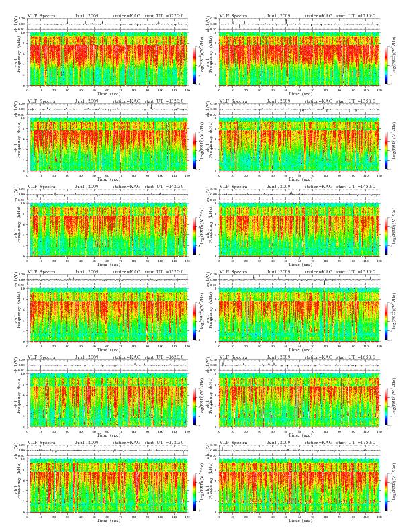Click 'Time (sec)' axis label under the 1750:0 plot

point(300,520)
